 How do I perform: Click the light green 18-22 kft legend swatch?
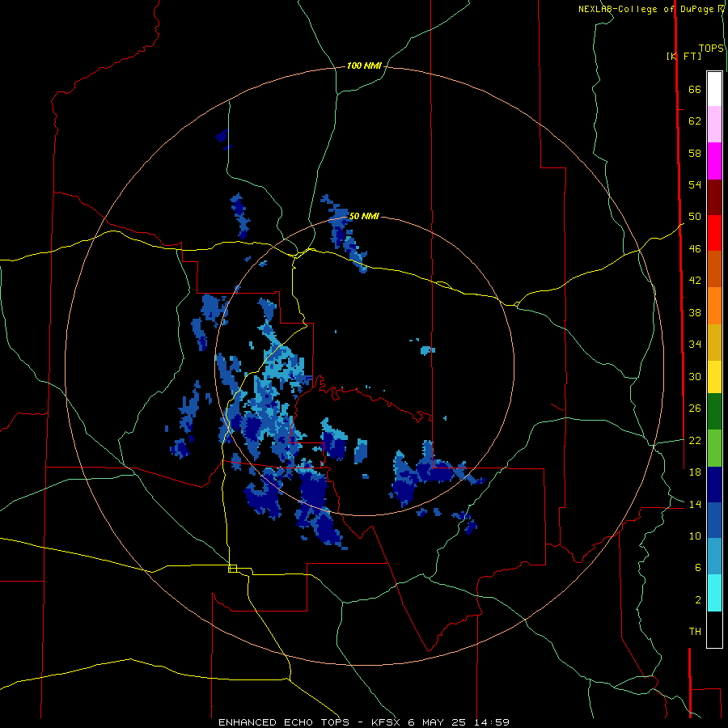714,448
